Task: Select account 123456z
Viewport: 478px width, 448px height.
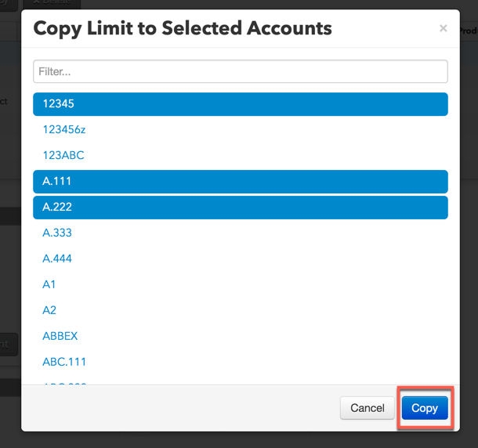Action: point(241,130)
